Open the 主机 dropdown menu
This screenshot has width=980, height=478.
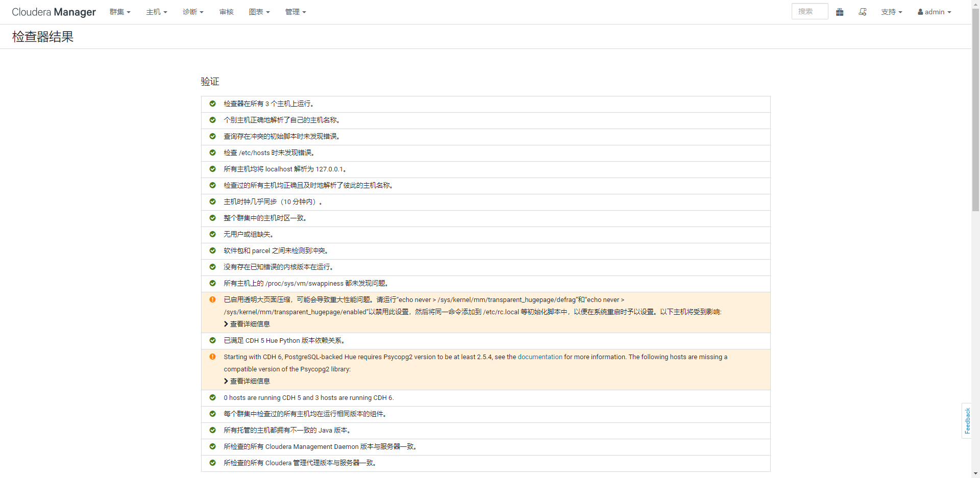coord(157,12)
